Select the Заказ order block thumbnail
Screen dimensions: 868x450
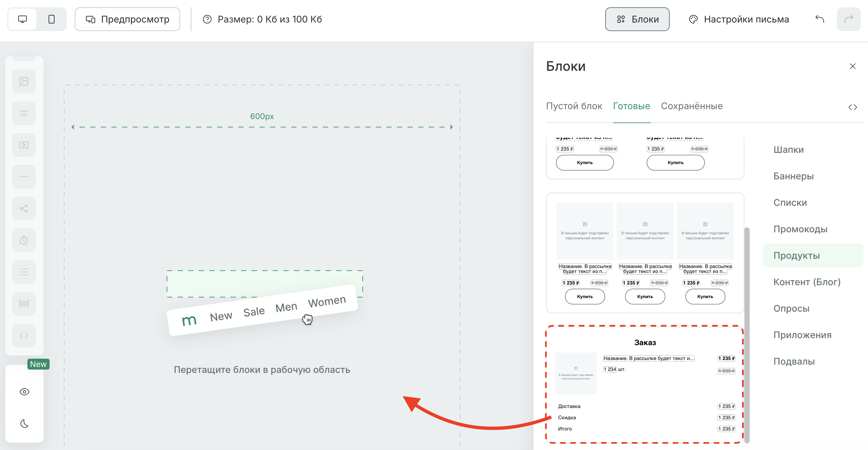point(645,384)
